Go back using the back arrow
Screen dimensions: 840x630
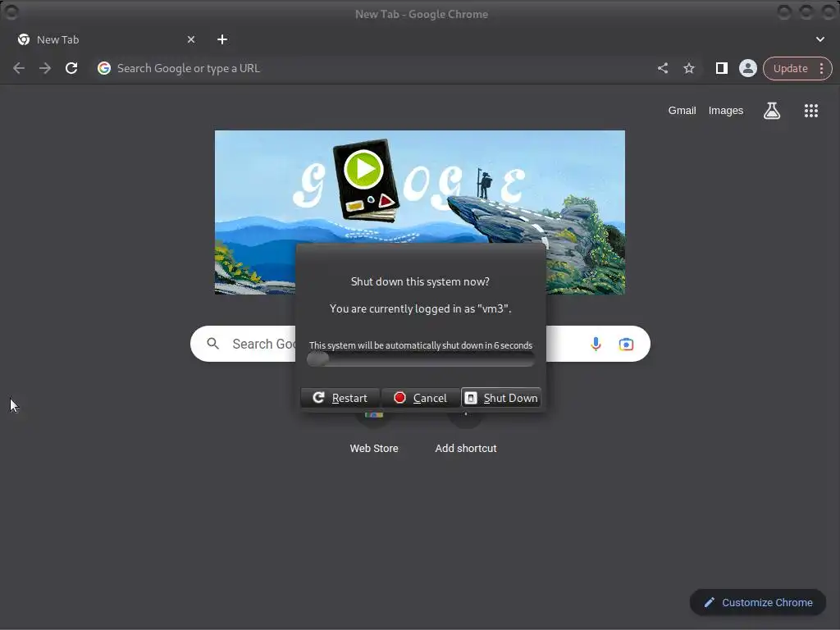pyautogui.click(x=19, y=68)
